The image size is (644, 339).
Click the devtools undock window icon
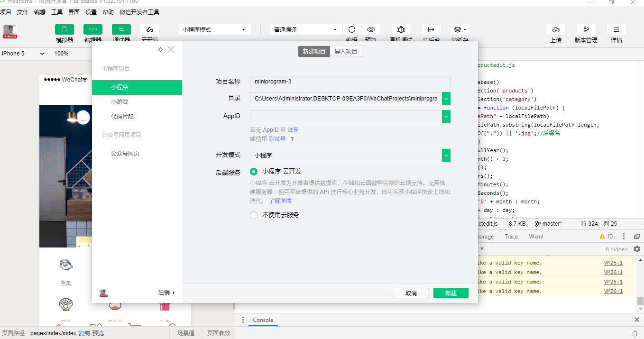[636, 236]
